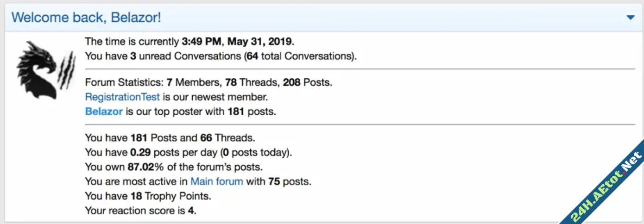The height and width of the screenshot is (224, 644).
Task: Collapse the Welcome back widget arrow
Action: pos(630,18)
